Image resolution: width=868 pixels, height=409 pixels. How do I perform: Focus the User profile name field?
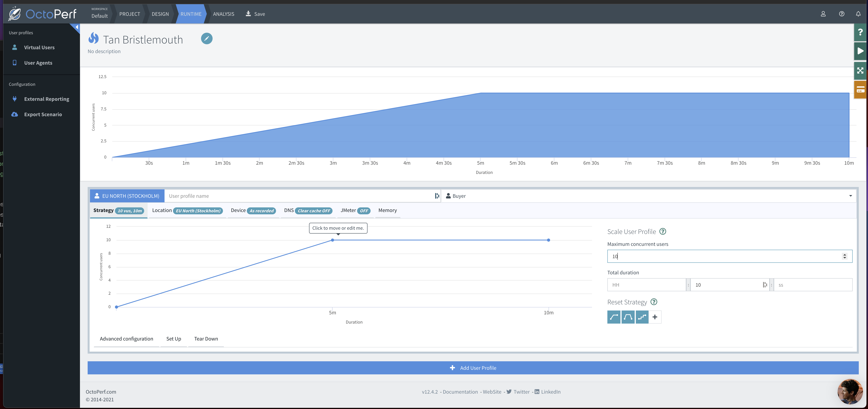tap(302, 196)
